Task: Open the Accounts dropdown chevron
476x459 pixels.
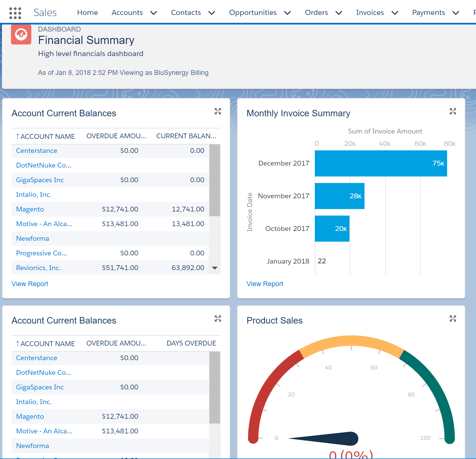Action: coord(154,13)
